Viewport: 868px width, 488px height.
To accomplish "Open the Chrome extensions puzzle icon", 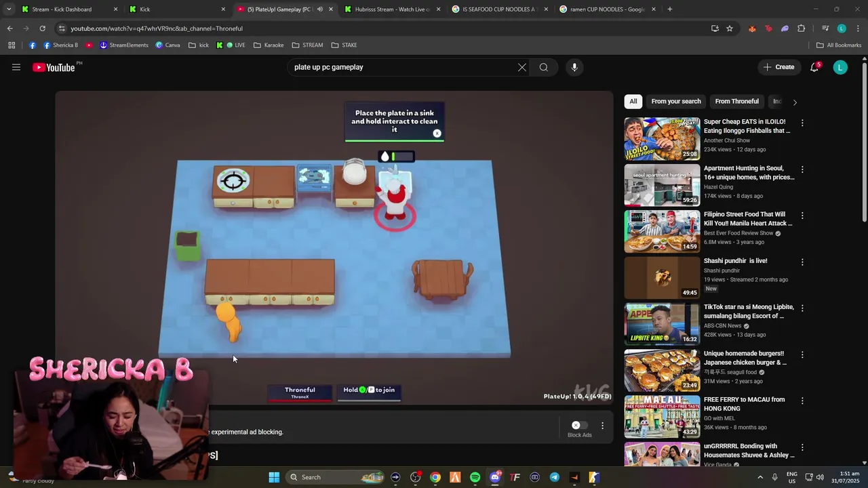I will (x=802, y=28).
